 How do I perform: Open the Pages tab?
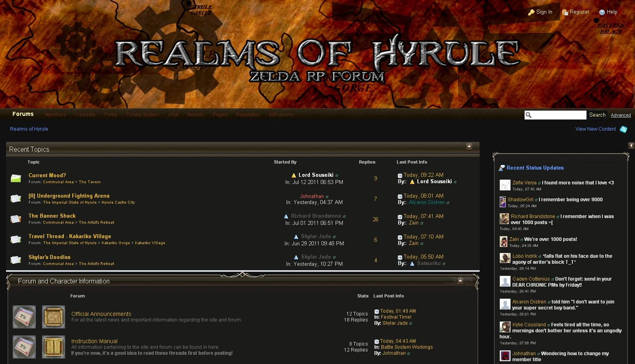[220, 115]
